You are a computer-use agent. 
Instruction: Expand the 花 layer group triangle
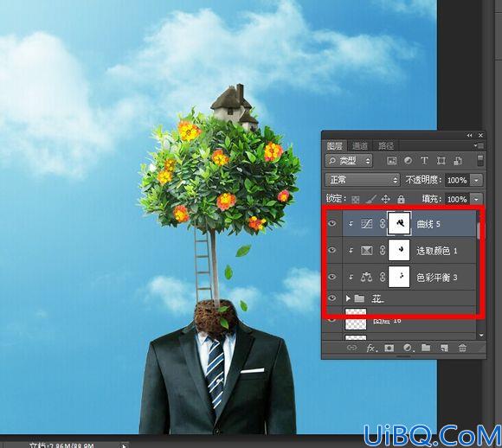tap(348, 298)
